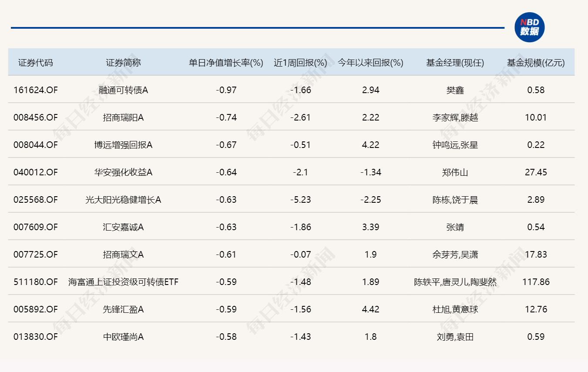
Task: Select fund name 华安强化收益A
Action: [x=124, y=172]
